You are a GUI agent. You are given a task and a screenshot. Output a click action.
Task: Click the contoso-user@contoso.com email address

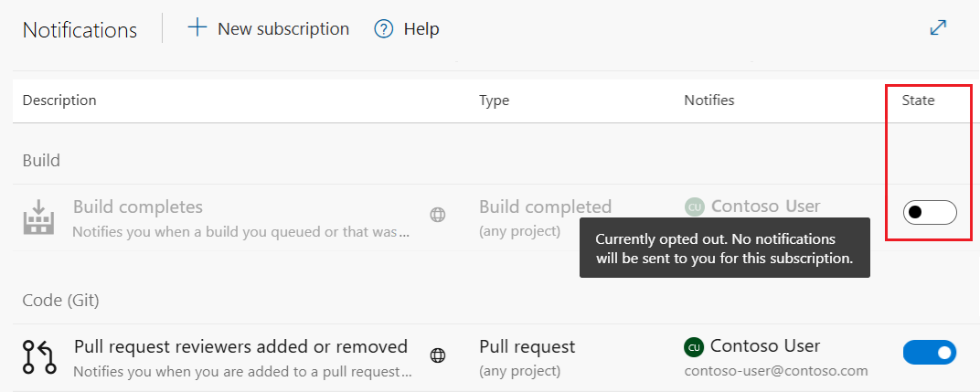[x=775, y=371]
